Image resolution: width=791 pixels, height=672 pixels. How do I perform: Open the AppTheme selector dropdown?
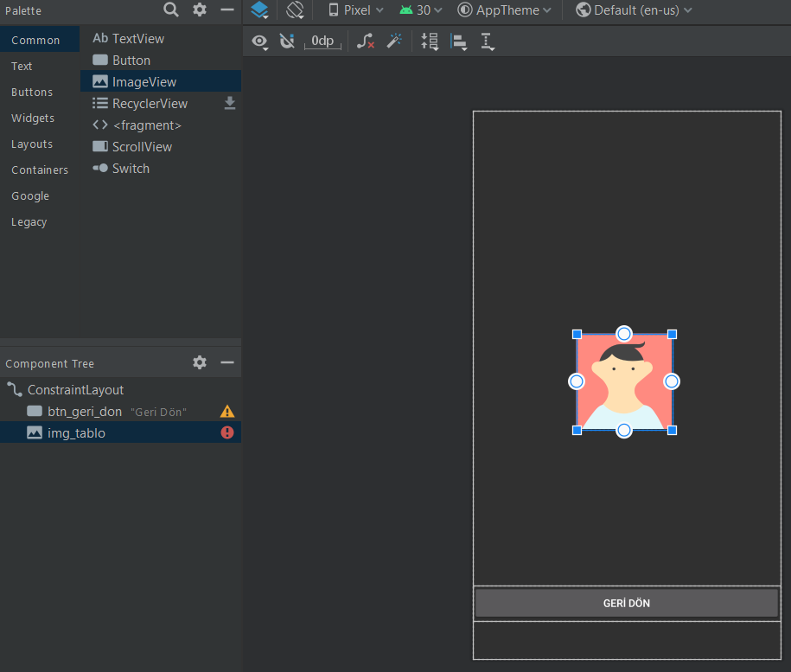pyautogui.click(x=504, y=10)
